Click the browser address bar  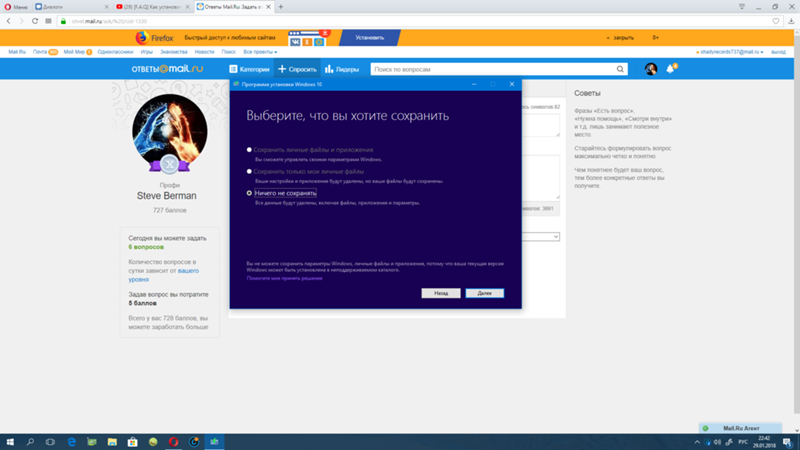418,21
